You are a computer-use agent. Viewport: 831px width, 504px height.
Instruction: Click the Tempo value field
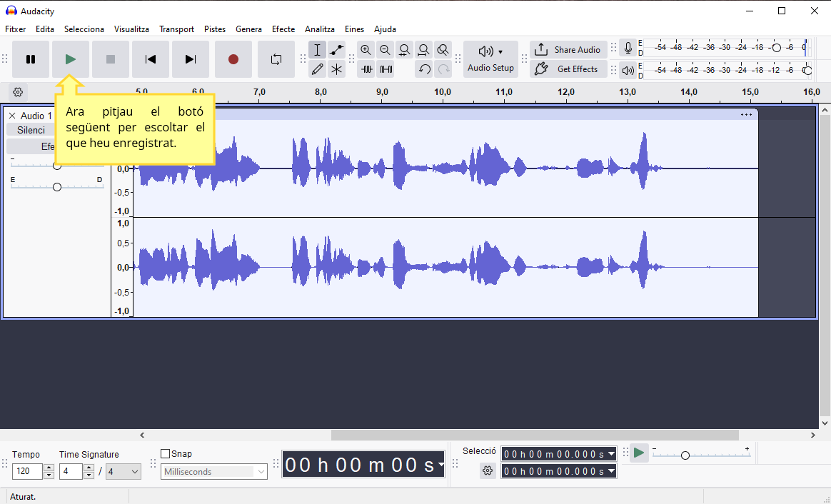[28, 471]
